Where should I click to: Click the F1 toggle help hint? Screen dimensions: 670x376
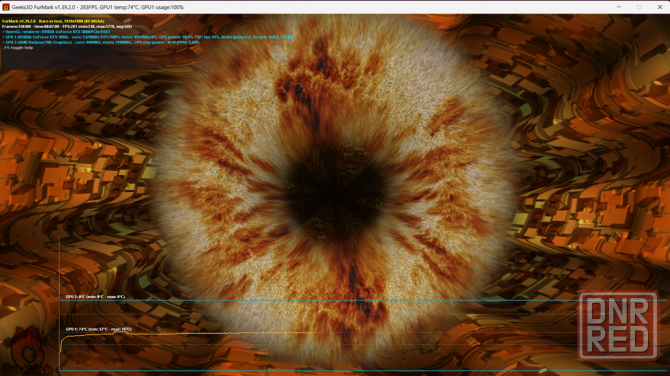[18, 48]
